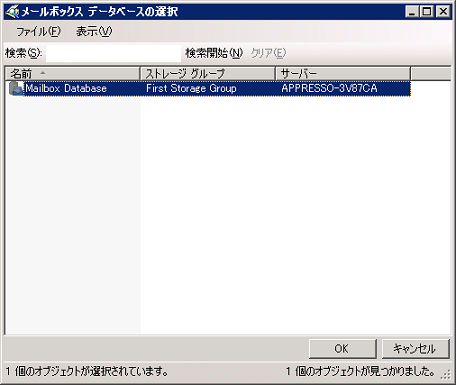
Task: Sort list by 名前 column header
Action: (x=72, y=73)
